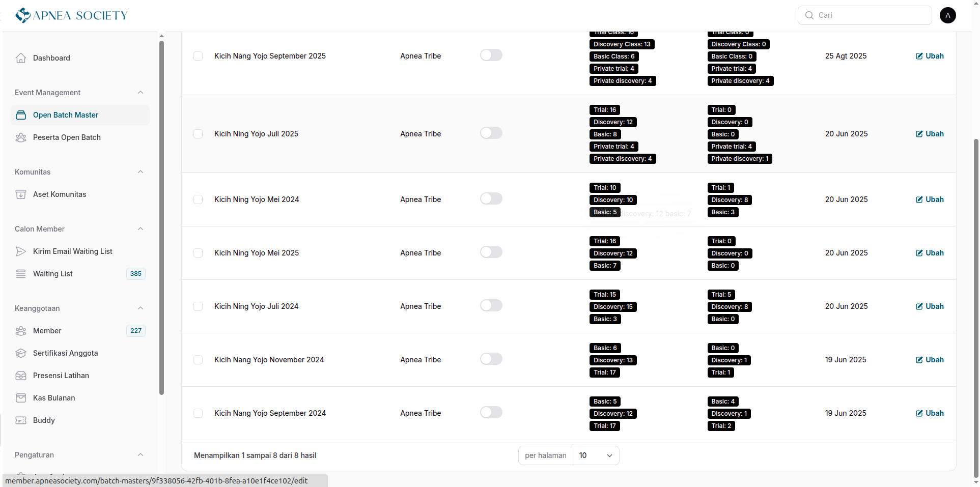Select the Kicih Ning Yojo Mei 2024 checkbox
Viewport: 980px width, 487px height.
[x=198, y=199]
